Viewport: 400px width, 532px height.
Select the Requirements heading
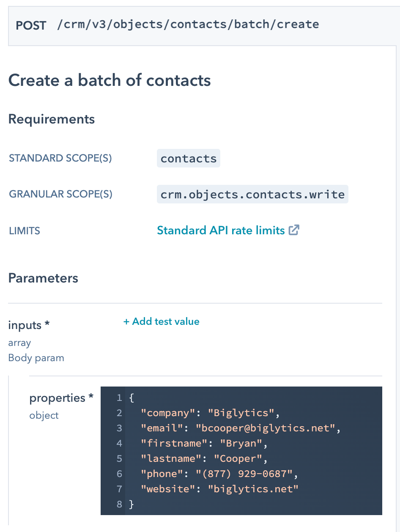[51, 119]
